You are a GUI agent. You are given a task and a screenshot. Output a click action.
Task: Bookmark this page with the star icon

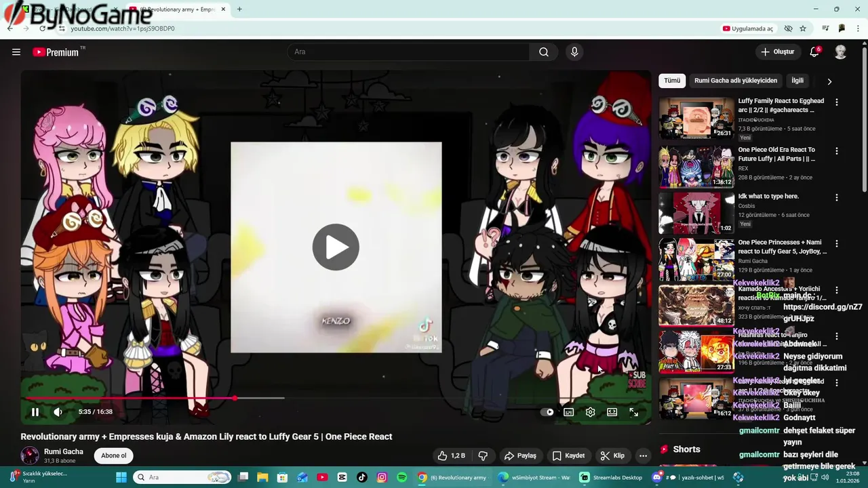coord(803,28)
